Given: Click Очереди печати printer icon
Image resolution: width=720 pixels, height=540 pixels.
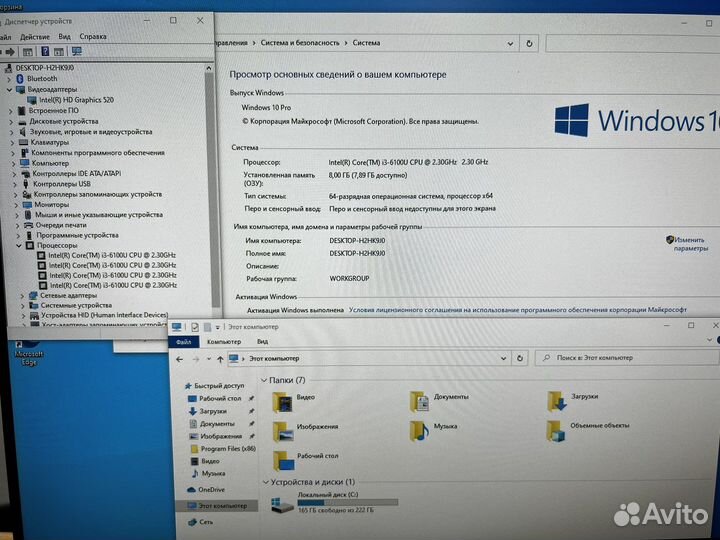Looking at the screenshot, I should coord(28,225).
